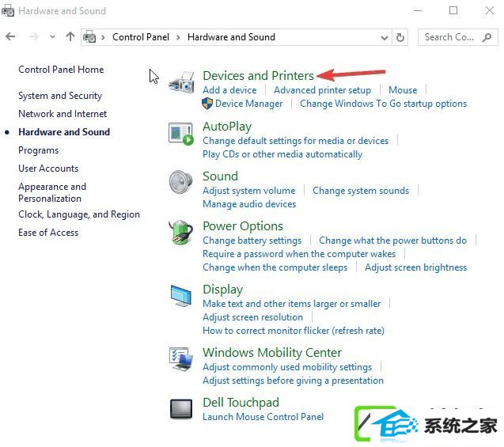Screen dimensions: 504x447
Task: Click How to correct monitor flicker
Action: tap(294, 331)
